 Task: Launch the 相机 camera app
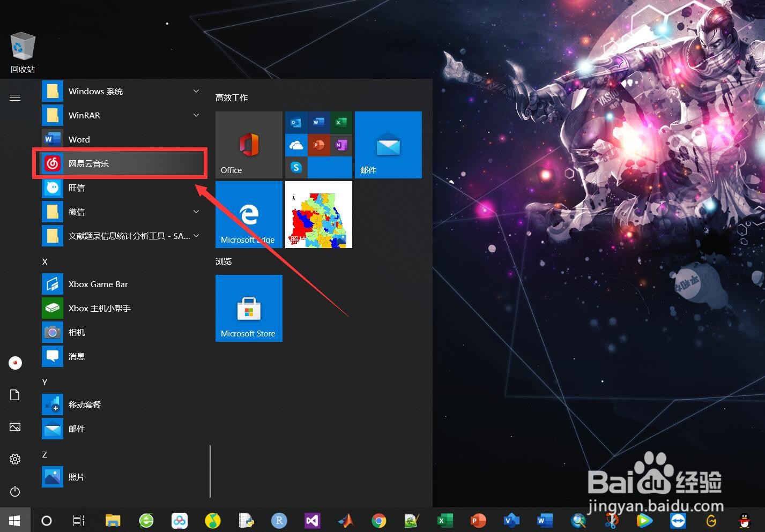click(120, 332)
